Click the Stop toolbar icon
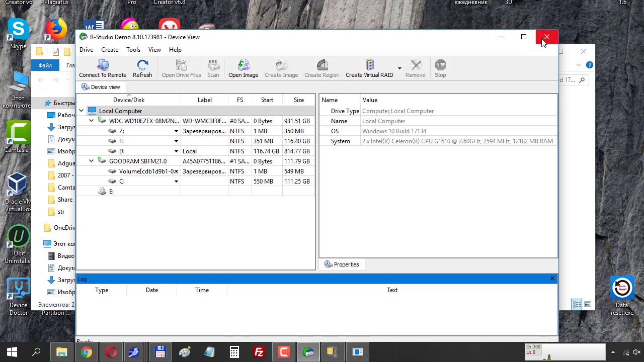Image resolution: width=644 pixels, height=362 pixels. click(440, 68)
